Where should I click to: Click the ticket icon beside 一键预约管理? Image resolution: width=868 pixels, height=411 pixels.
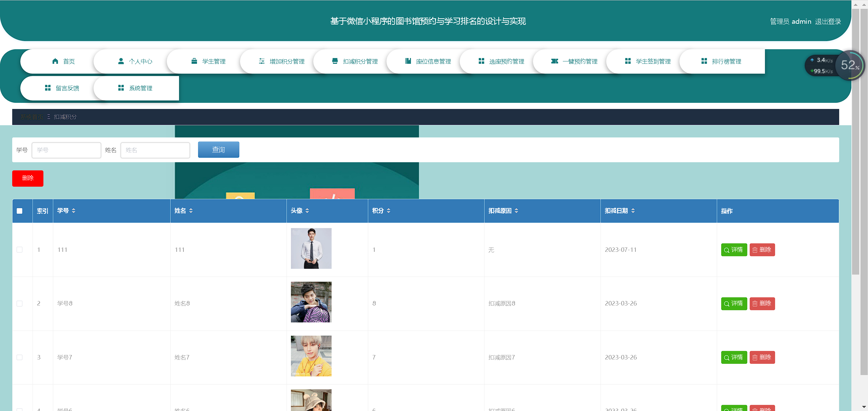click(x=555, y=61)
